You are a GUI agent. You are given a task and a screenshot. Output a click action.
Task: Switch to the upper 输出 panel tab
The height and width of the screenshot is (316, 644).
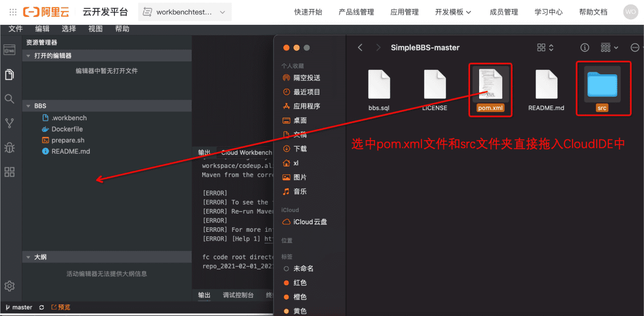coord(204,153)
